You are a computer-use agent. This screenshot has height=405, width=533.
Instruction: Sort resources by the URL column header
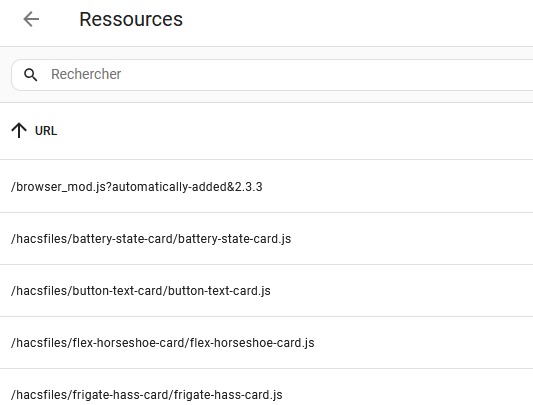click(46, 131)
